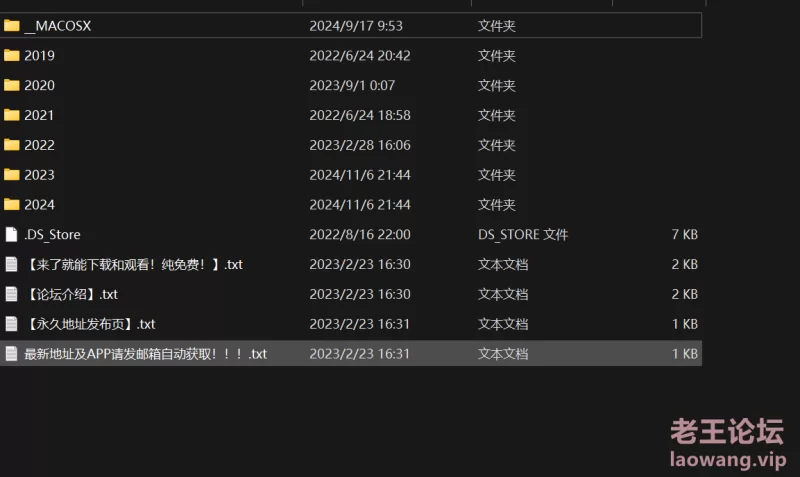Click the 2022 folder icon

pos(11,145)
